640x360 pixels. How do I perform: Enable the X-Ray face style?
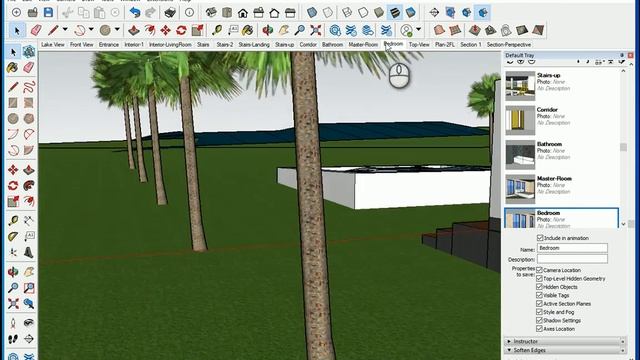click(x=312, y=12)
